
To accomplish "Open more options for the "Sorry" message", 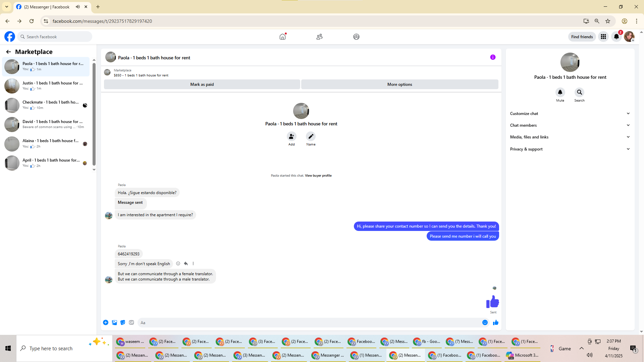I will coord(193,263).
